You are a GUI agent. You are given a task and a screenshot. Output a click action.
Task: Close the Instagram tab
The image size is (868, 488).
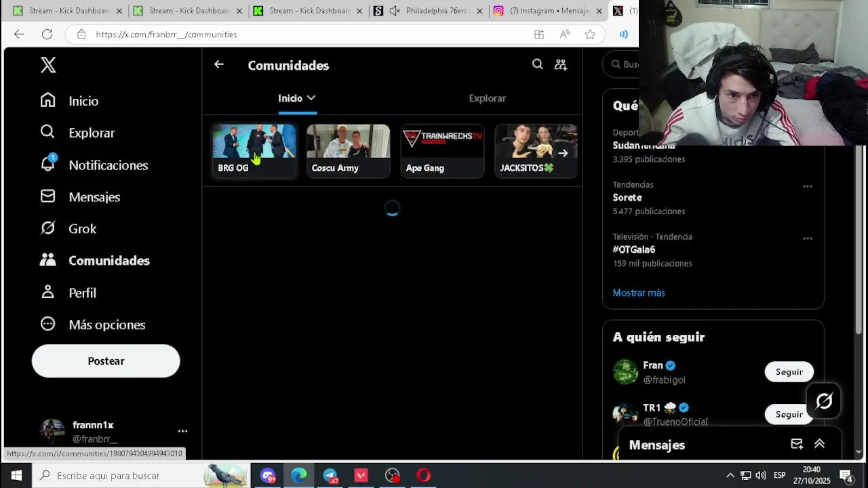pos(599,11)
